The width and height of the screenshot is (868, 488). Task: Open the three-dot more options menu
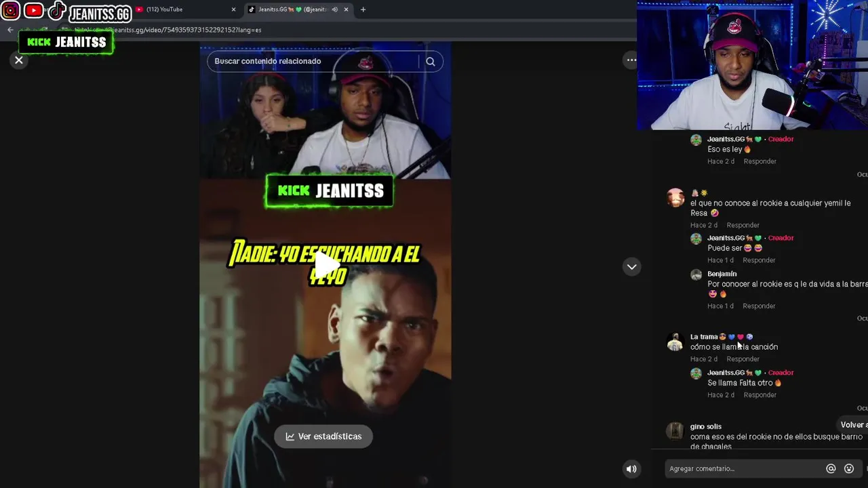pos(631,60)
